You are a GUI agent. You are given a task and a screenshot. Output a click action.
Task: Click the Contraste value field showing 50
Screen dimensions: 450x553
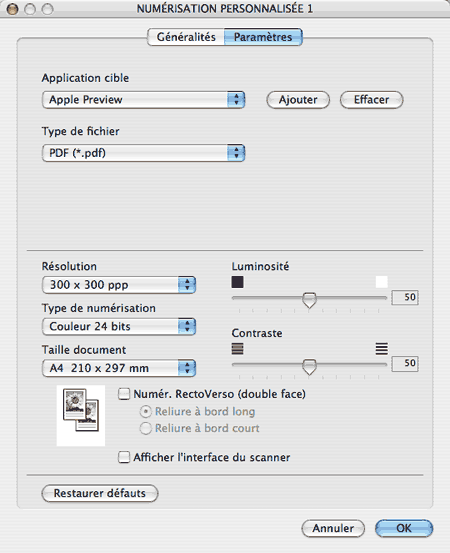tap(405, 364)
